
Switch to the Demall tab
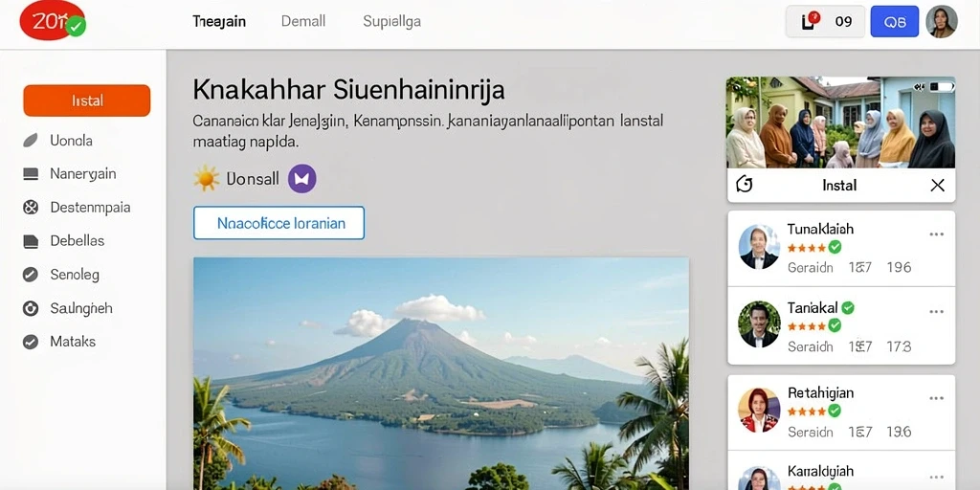pos(303,21)
